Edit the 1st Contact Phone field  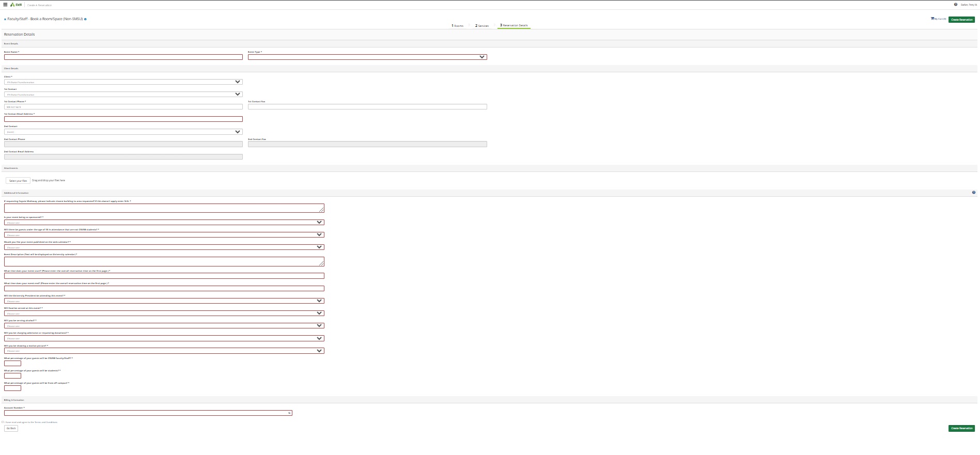(x=123, y=107)
